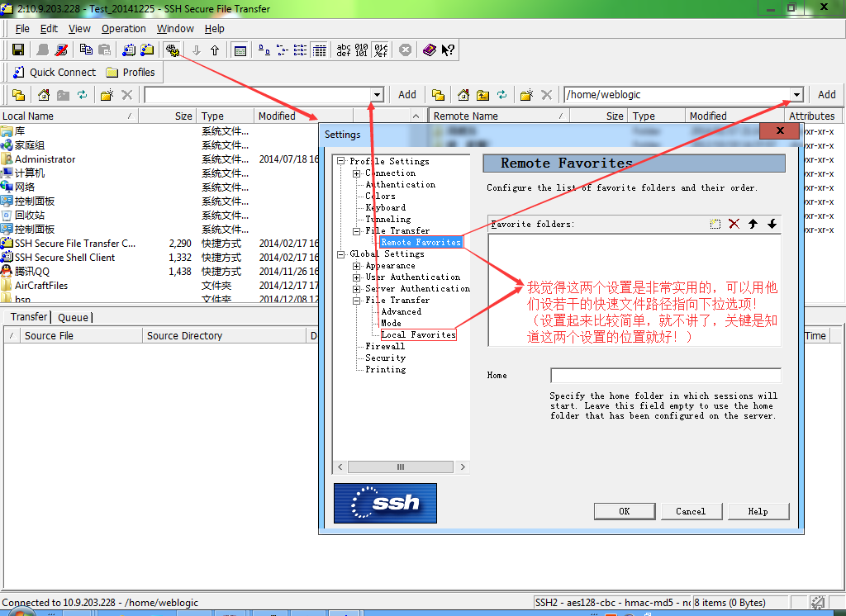Click the Copy icon in main toolbar
Image resolution: width=846 pixels, height=616 pixels.
pos(86,50)
